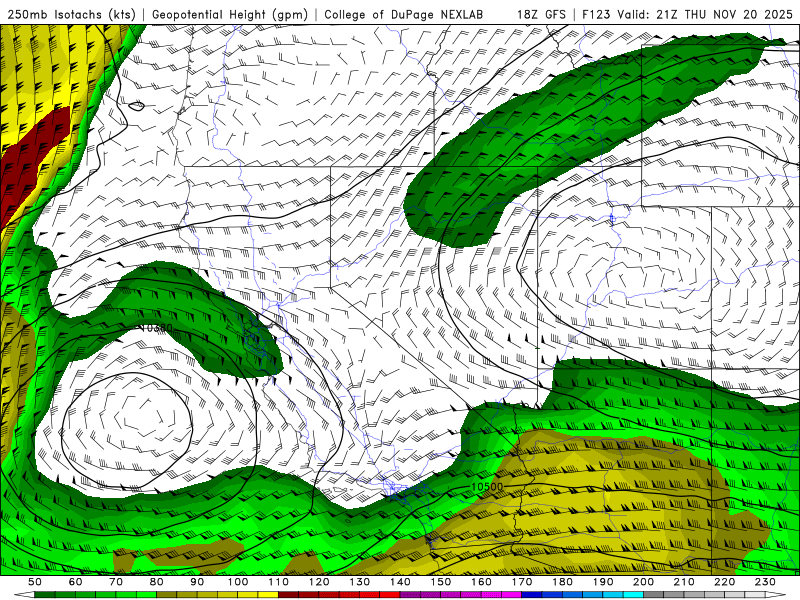Click the 160 value on the color scale

coord(481,582)
